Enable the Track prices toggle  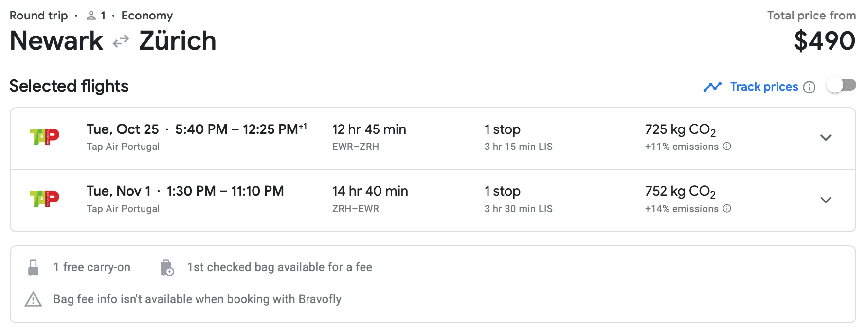click(841, 86)
